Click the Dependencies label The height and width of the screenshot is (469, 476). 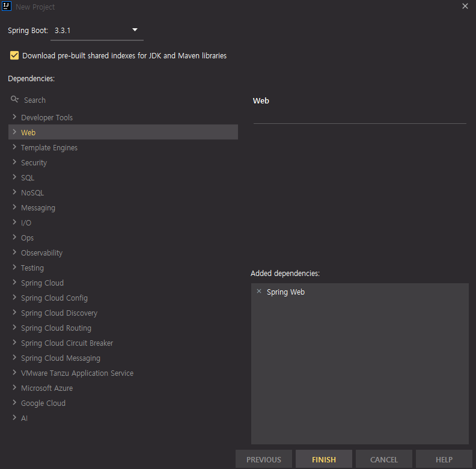pos(31,79)
